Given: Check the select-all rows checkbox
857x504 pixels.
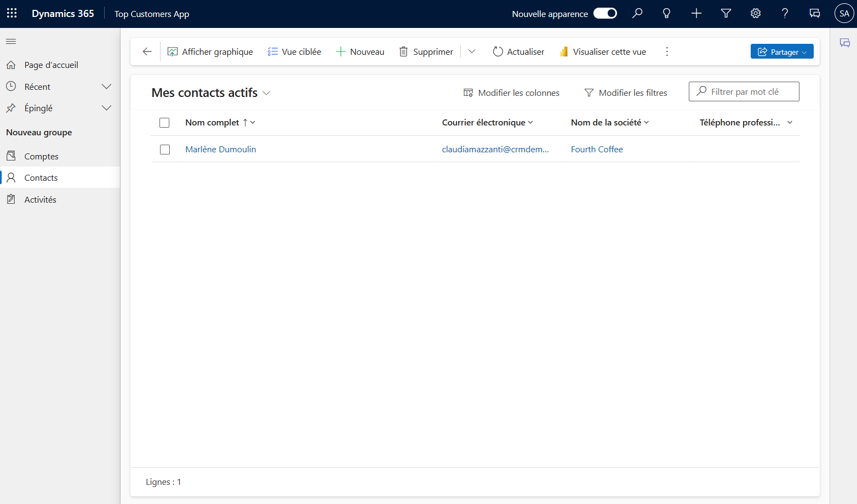Looking at the screenshot, I should click(164, 123).
